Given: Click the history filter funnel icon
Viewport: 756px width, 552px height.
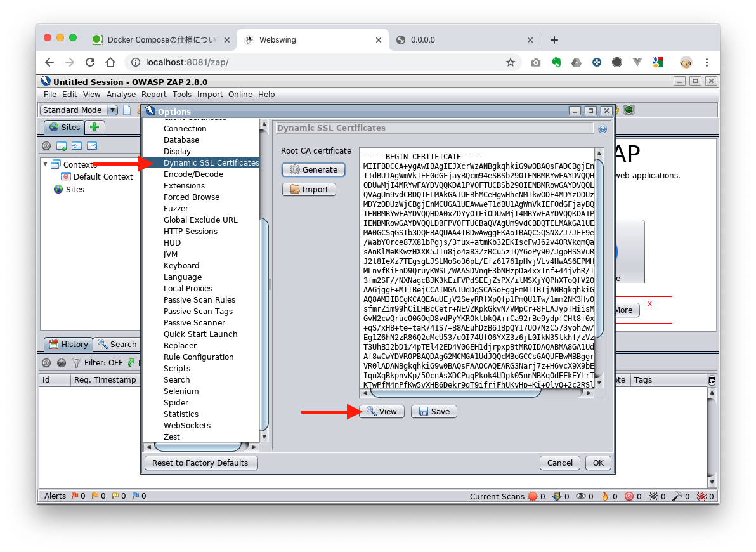Looking at the screenshot, I should pyautogui.click(x=76, y=363).
